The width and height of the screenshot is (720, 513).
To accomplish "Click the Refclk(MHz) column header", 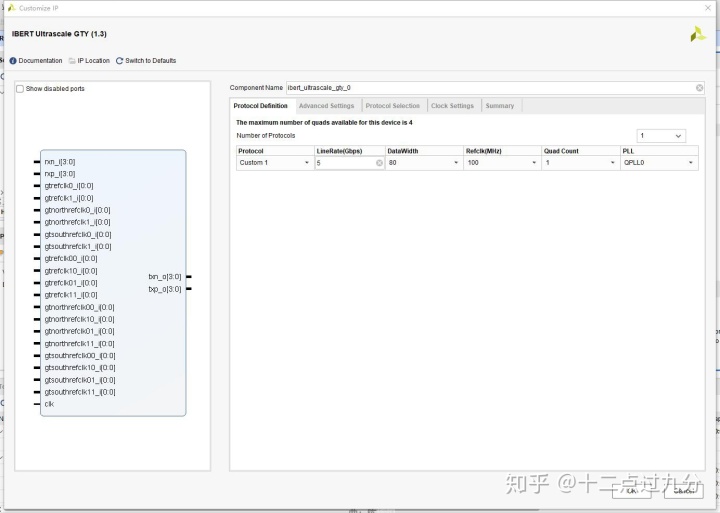I will (x=502, y=151).
